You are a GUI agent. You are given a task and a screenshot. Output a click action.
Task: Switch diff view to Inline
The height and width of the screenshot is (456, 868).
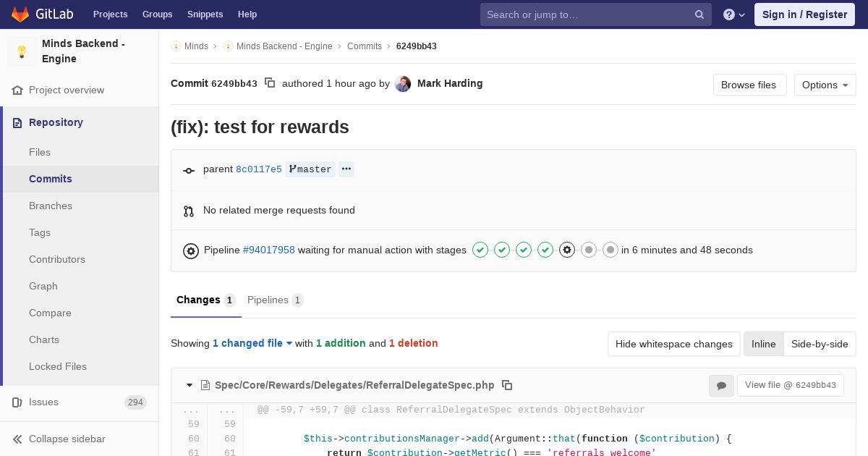[763, 344]
